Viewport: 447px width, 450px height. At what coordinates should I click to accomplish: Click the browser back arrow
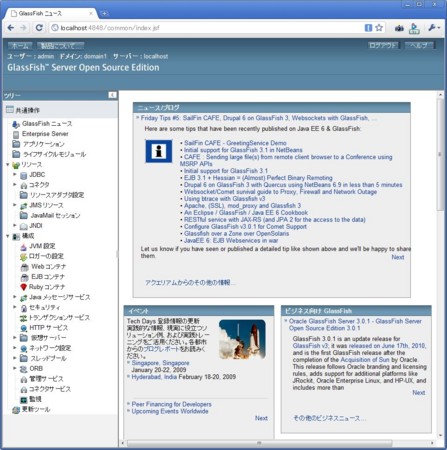[x=11, y=28]
